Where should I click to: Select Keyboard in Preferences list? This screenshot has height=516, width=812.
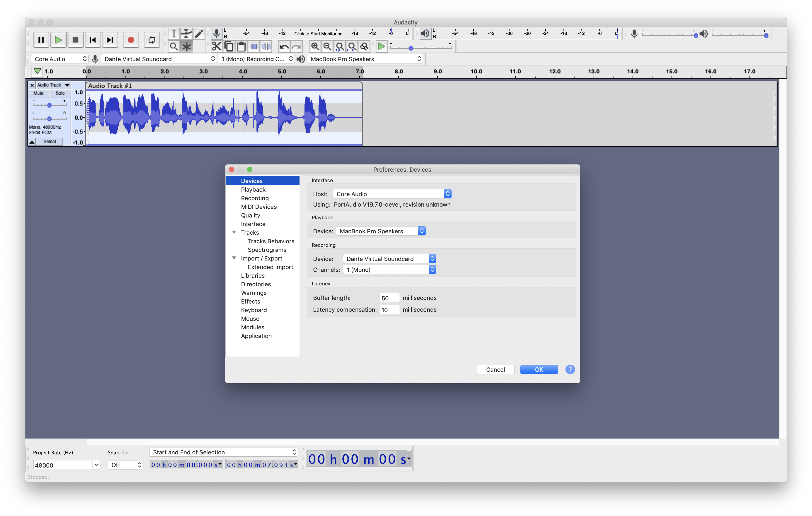point(254,310)
